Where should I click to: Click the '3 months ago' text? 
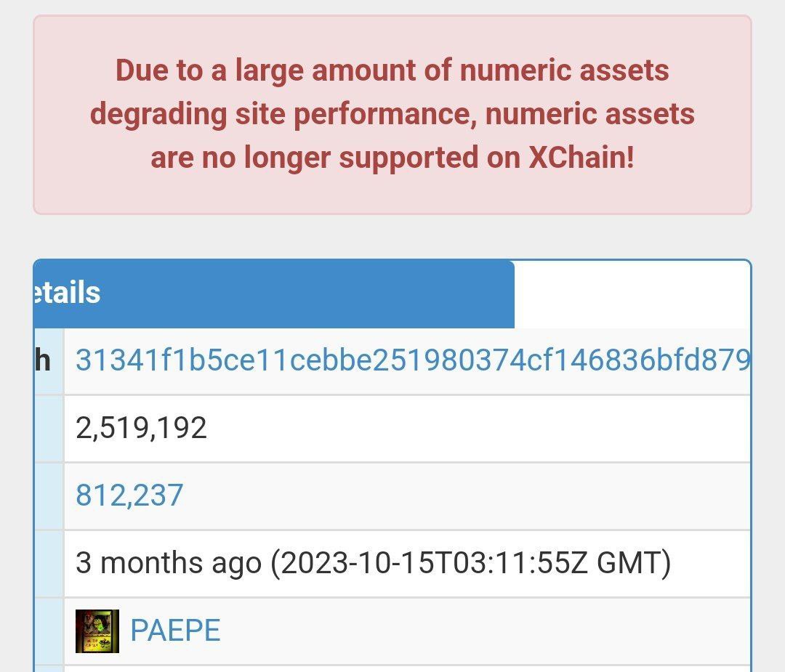(169, 563)
